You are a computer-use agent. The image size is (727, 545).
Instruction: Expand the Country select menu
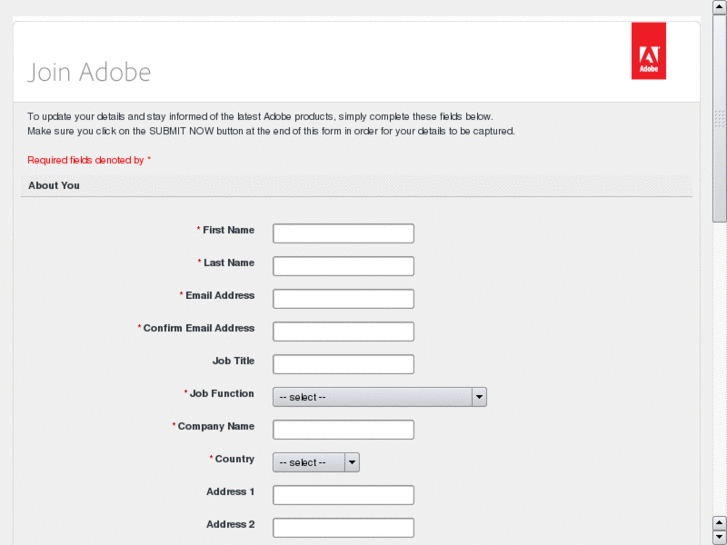tap(316, 462)
